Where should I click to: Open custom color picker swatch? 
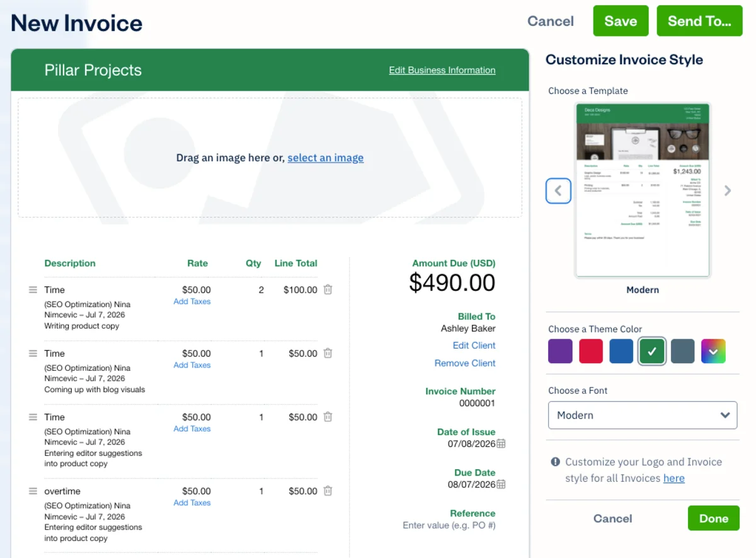pyautogui.click(x=713, y=351)
